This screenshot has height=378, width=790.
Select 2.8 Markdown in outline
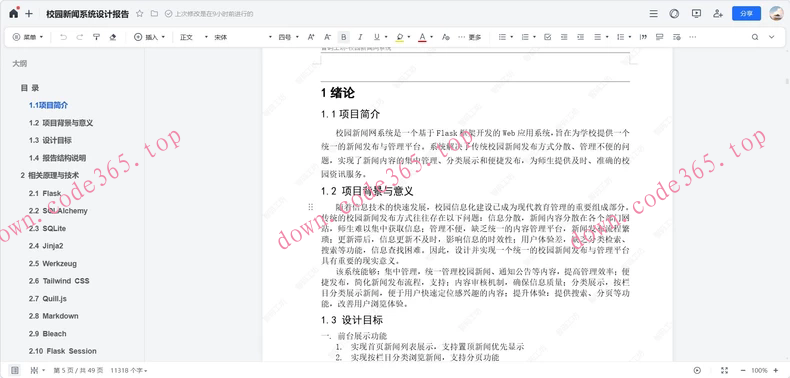(53, 316)
